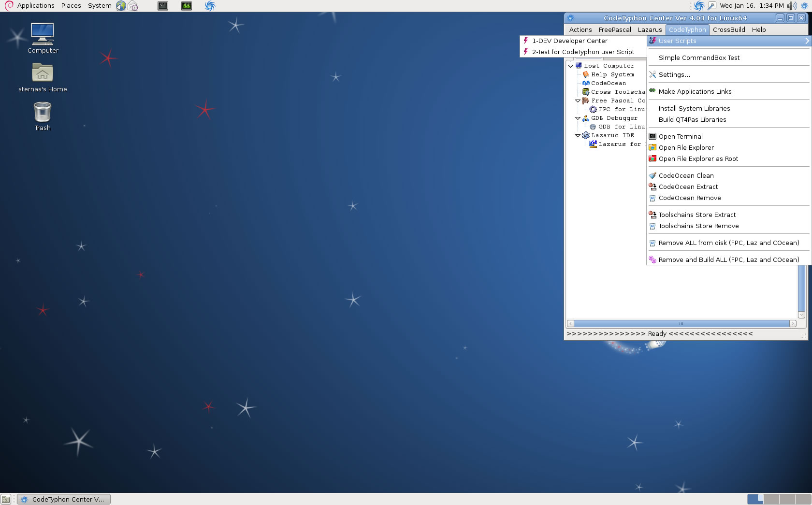Screen dimensions: 812x505
Task: Launch system monitor from the top panel icon
Action: point(187,6)
